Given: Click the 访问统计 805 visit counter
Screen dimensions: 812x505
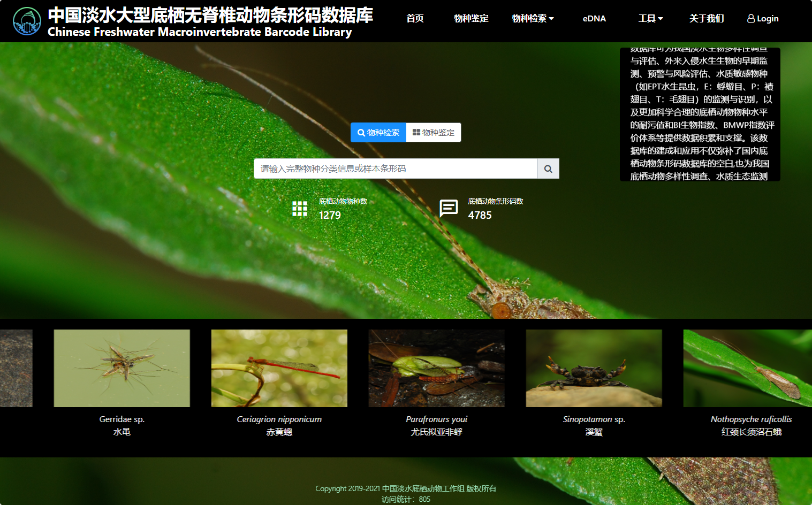Looking at the screenshot, I should [406, 499].
